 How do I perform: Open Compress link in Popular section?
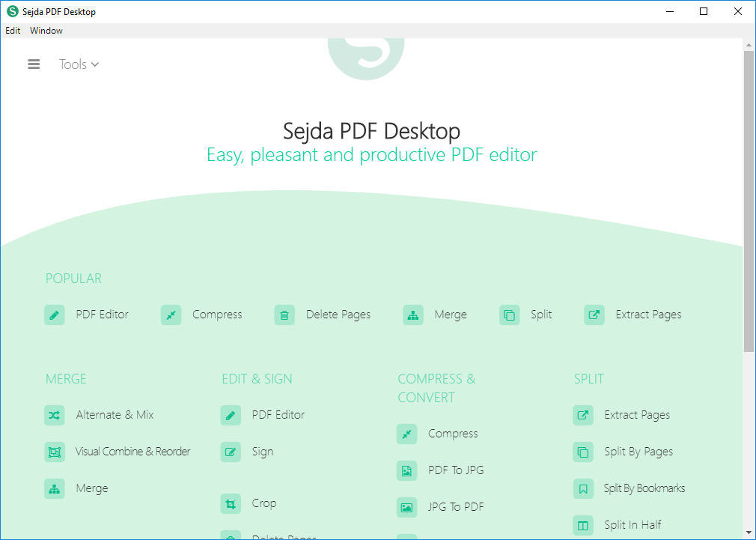click(x=217, y=315)
